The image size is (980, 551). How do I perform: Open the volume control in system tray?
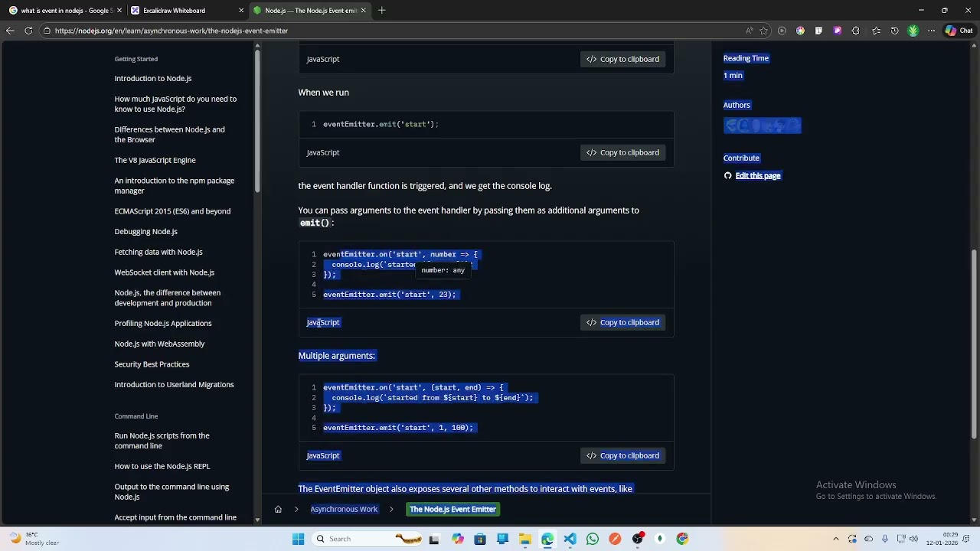coord(913,539)
